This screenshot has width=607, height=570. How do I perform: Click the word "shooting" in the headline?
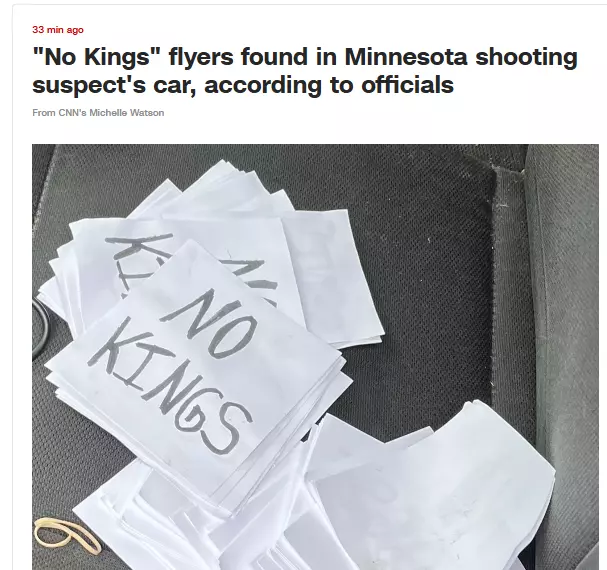(526, 57)
